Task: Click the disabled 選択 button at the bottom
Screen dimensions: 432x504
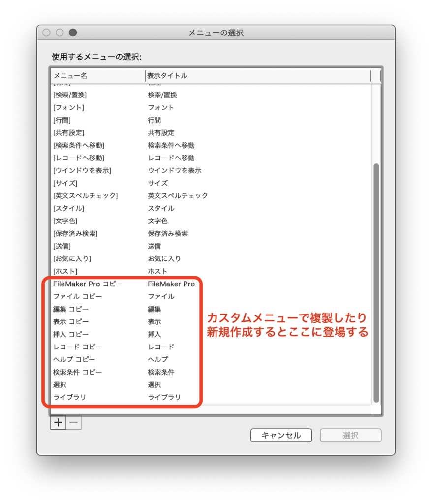Action: [351, 435]
